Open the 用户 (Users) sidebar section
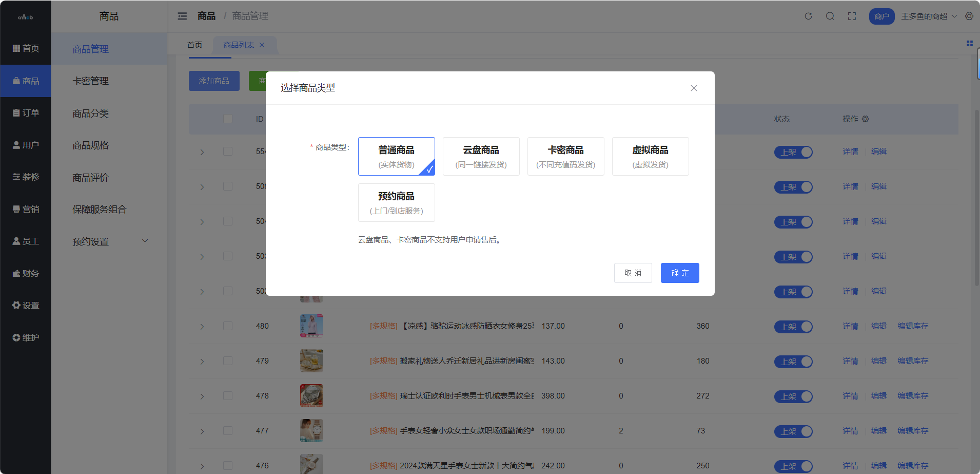This screenshot has height=474, width=980. coord(26,144)
